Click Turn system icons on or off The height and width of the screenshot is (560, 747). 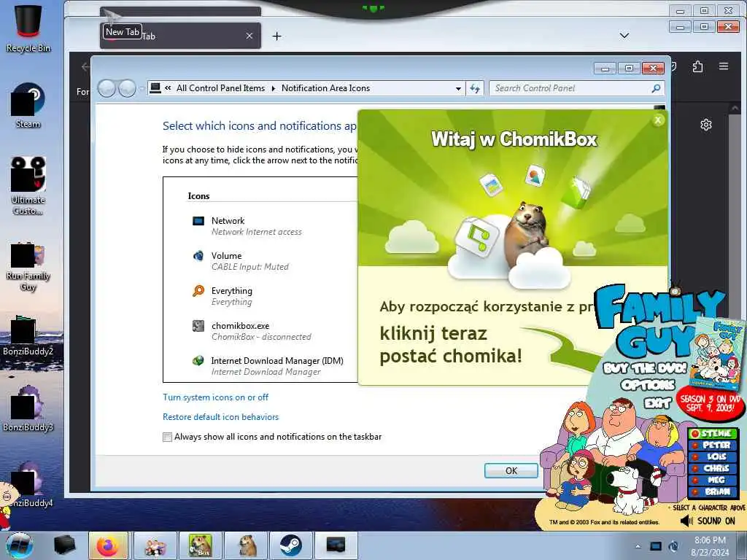pos(215,397)
